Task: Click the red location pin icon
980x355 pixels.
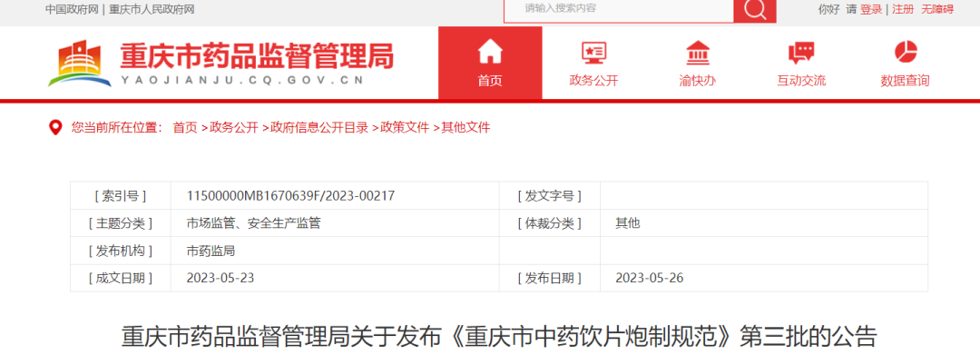Action: (x=55, y=127)
